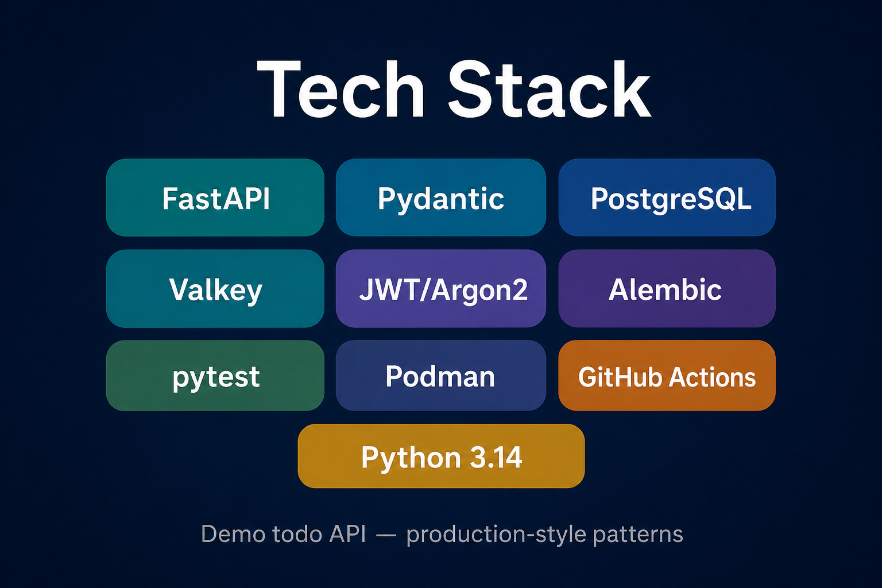Click the Python 3.14 tile
This screenshot has height=588, width=882.
point(441,456)
